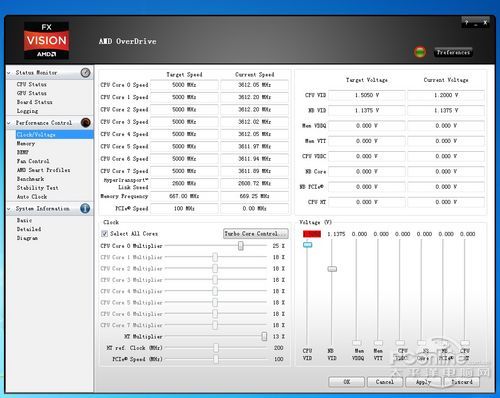Click the Mem VDDQ voltage slider handle
Screen dimensions: 500x398
357,343
